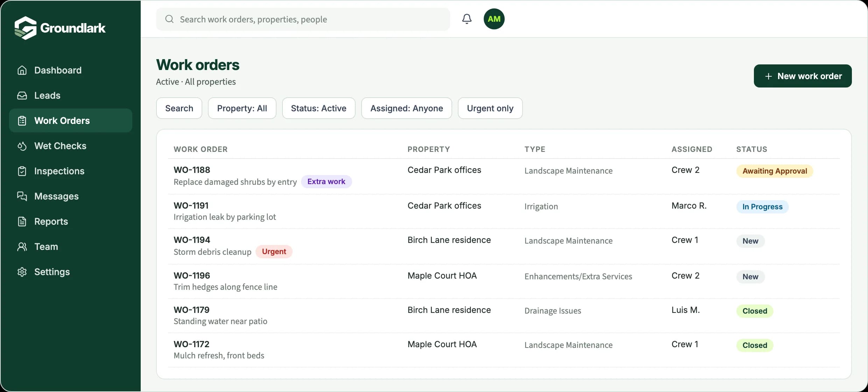Click the Messages chat bubbles icon
The height and width of the screenshot is (392, 868).
click(x=22, y=196)
